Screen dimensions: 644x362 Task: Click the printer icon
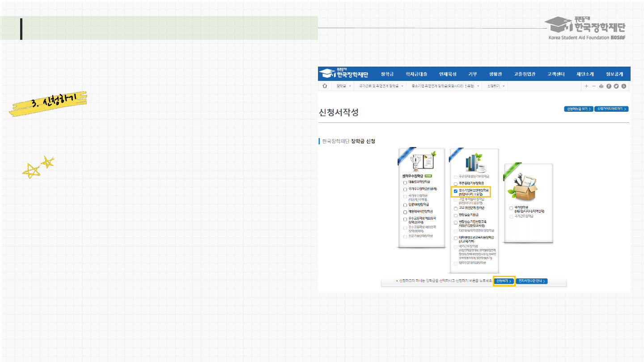(x=601, y=86)
